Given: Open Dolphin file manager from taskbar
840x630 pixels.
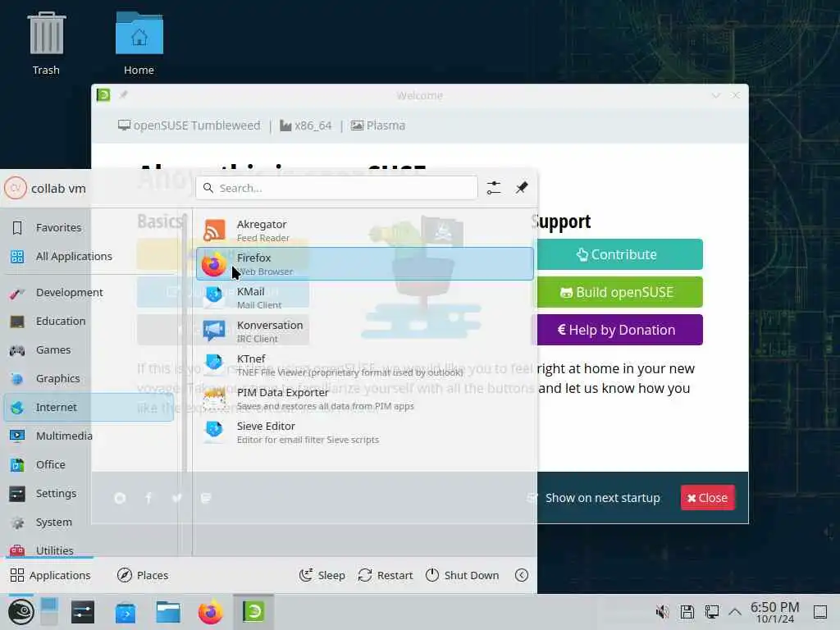Looking at the screenshot, I should click(168, 612).
